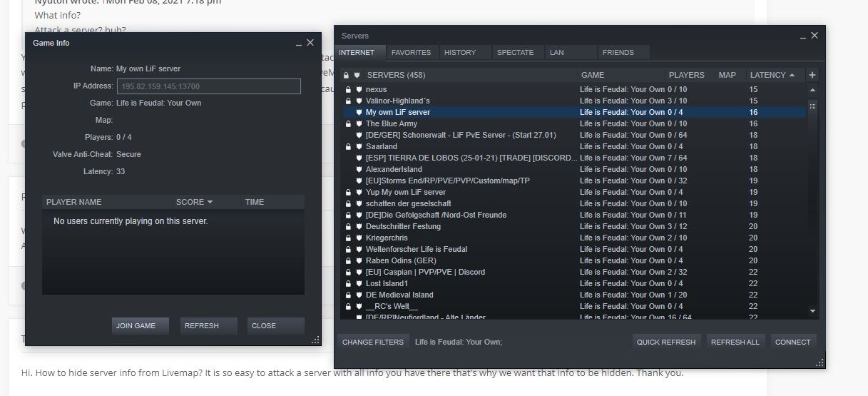Click the password lock column header icon
This screenshot has width=868, height=396.
tap(346, 75)
